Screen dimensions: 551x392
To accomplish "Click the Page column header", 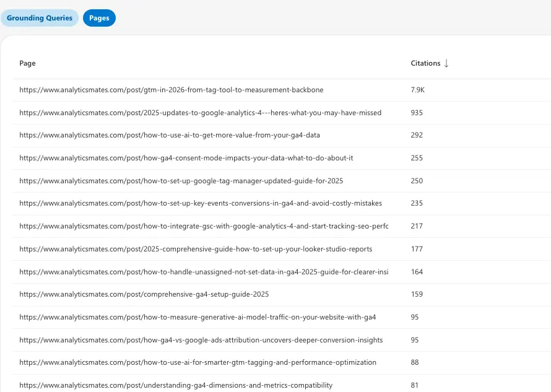I will [27, 63].
